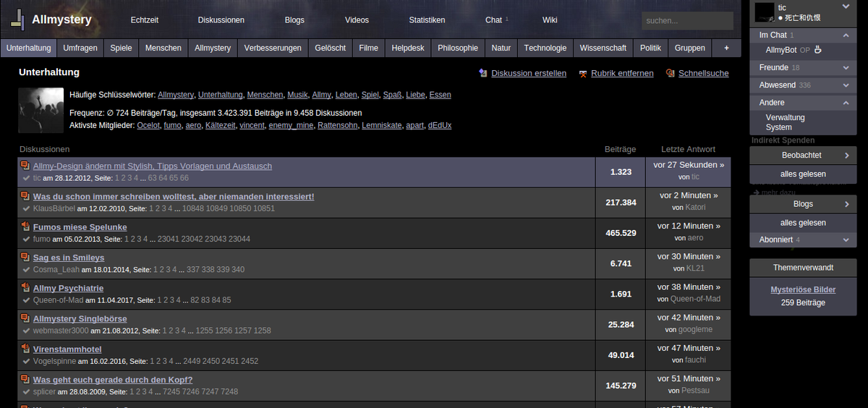Image resolution: width=868 pixels, height=408 pixels.
Task: Focus the suchen search field
Action: pyautogui.click(x=688, y=21)
